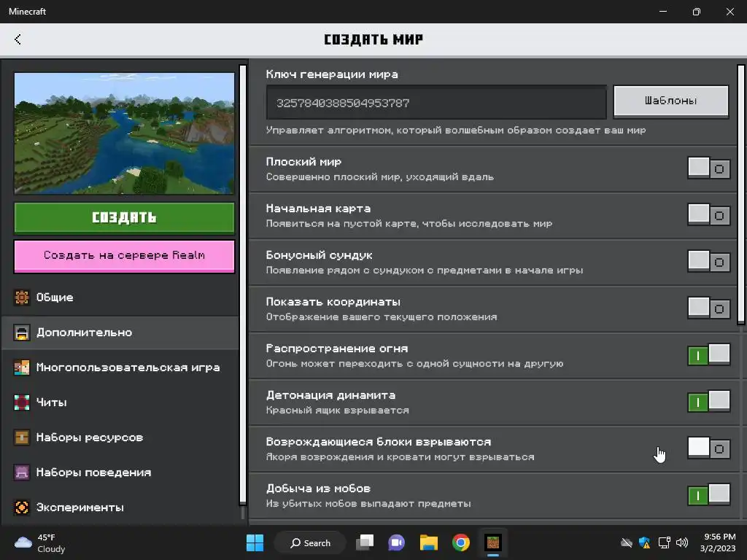Open Task View in taskbar
The height and width of the screenshot is (560, 747).
365,542
